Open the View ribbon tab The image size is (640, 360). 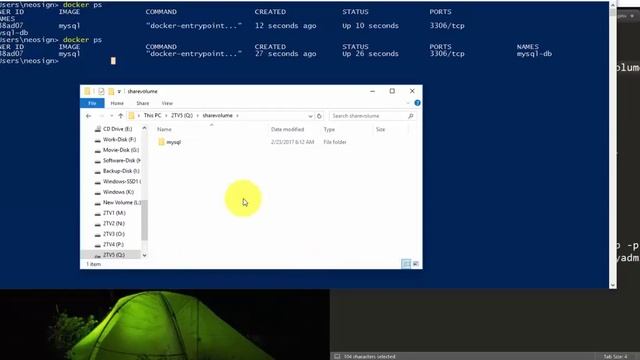(x=167, y=103)
